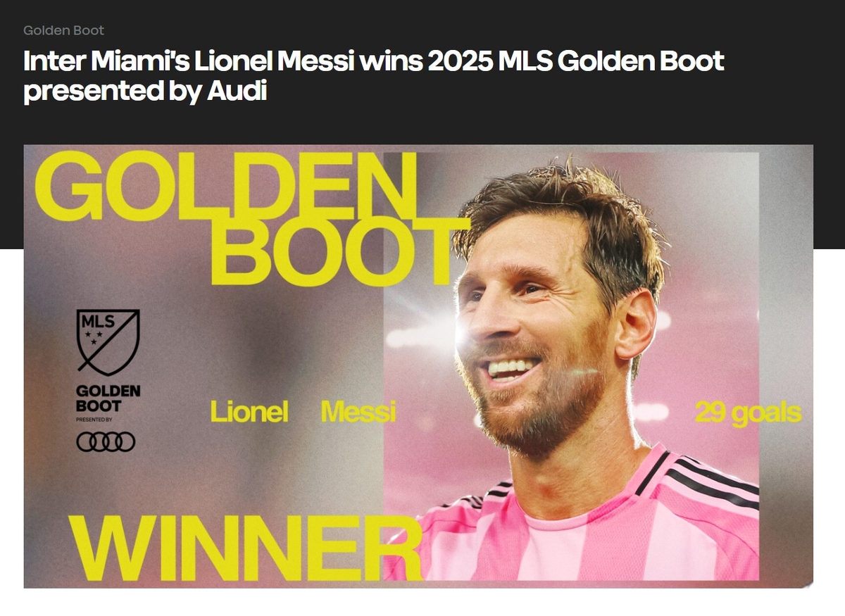Screen dimensions: 845x616
Task: Click the large yellow BOOT text
Action: point(339,251)
